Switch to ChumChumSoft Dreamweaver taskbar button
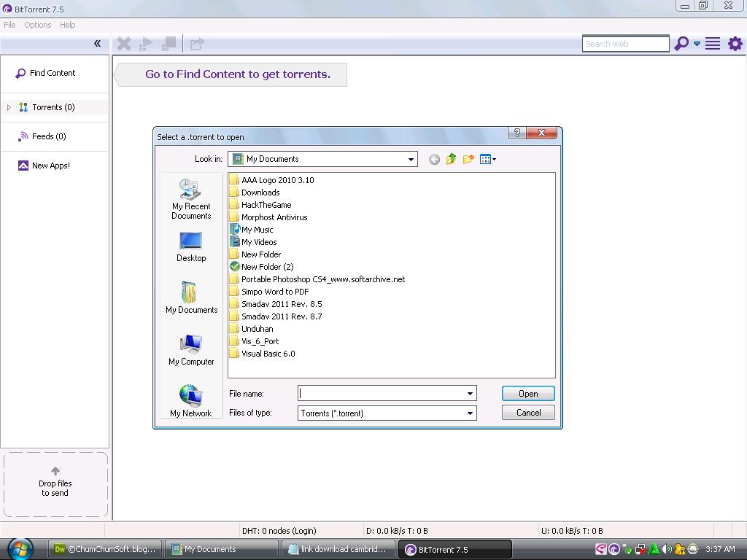This screenshot has height=560, width=747. tap(105, 549)
